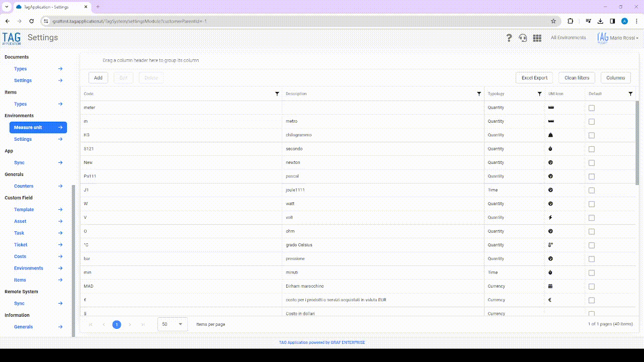Click the Typology column filter icon
Screen dimensions: 644x362
[x=539, y=94]
